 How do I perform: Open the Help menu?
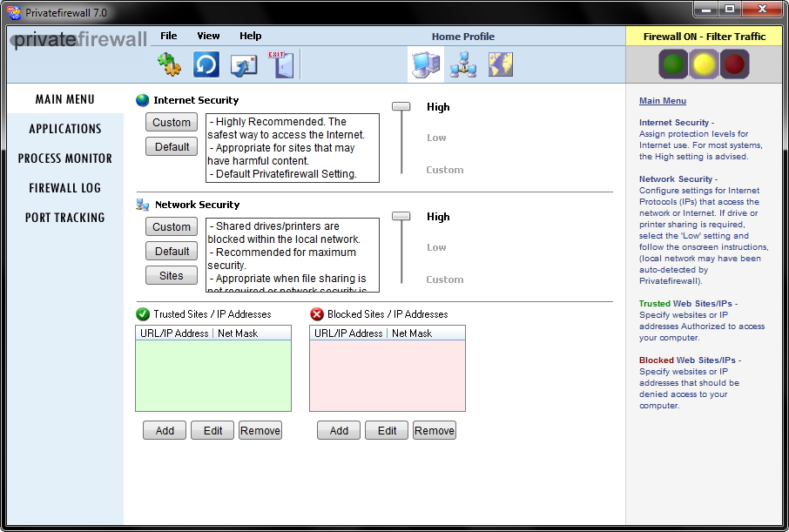click(x=250, y=36)
